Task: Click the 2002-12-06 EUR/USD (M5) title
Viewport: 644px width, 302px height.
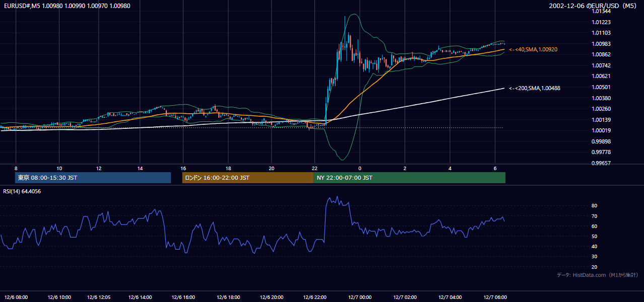Action: pyautogui.click(x=593, y=6)
